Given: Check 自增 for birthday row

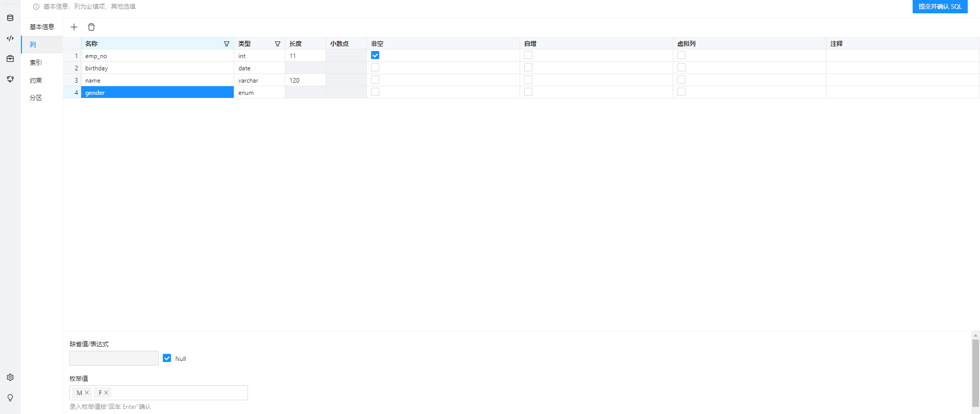Looking at the screenshot, I should coord(528,67).
